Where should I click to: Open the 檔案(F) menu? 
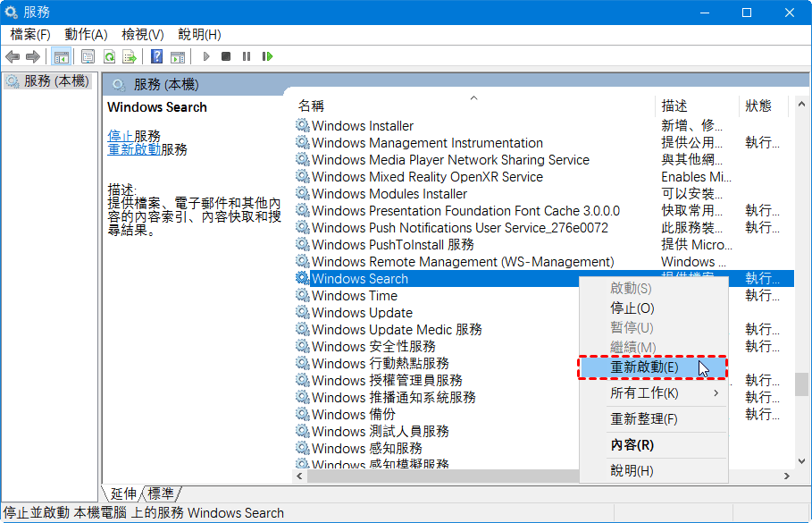30,35
